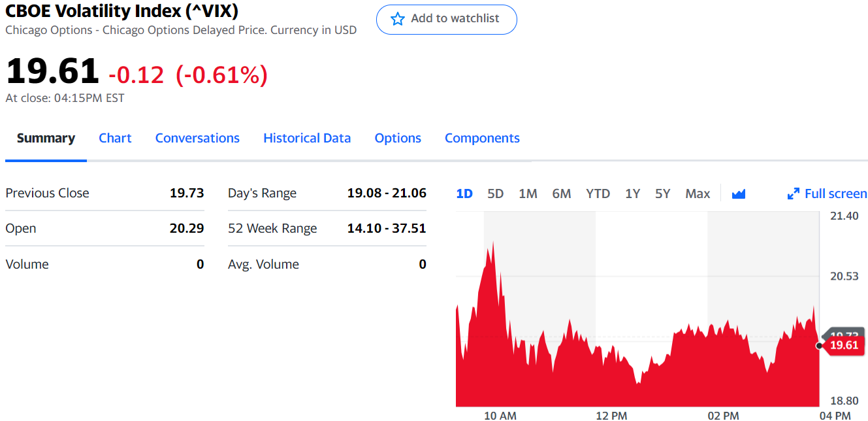This screenshot has width=868, height=421.
Task: Select the Components tab
Action: point(482,138)
